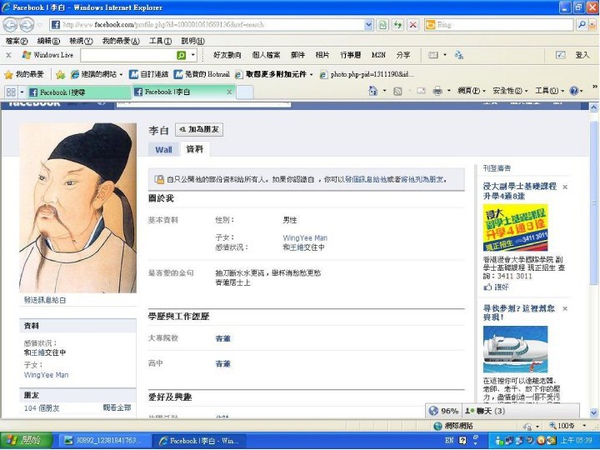The height and width of the screenshot is (450, 600).
Task: Open the 取得更多附加元件 dropdown arrow
Action: (x=311, y=75)
